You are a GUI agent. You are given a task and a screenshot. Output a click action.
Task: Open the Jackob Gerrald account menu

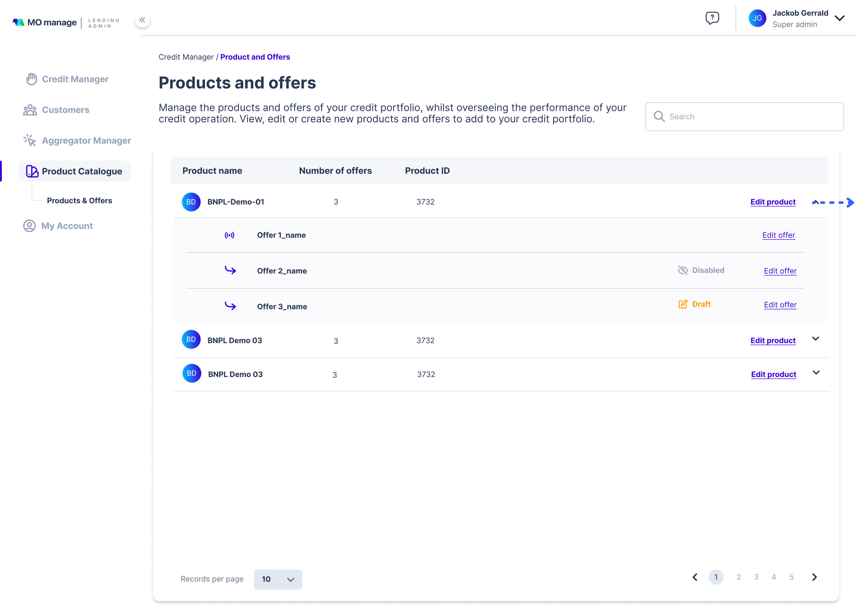(x=839, y=18)
